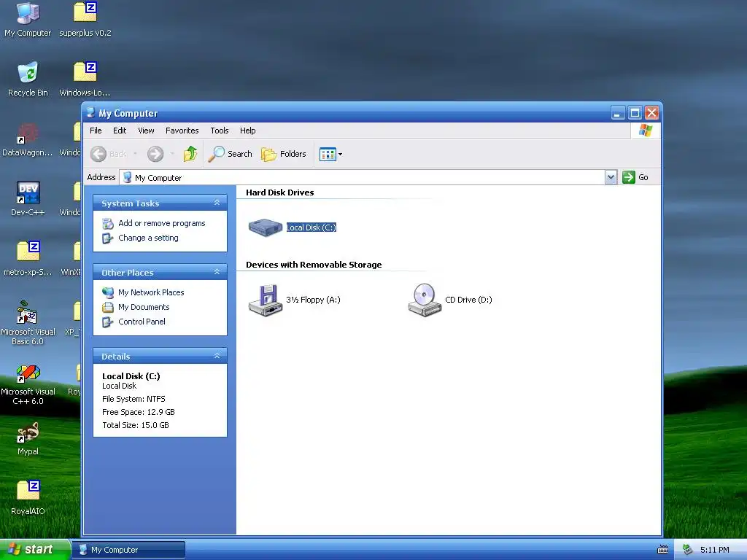
Task: Click the 5:11 PM taskbar clock
Action: 715,550
